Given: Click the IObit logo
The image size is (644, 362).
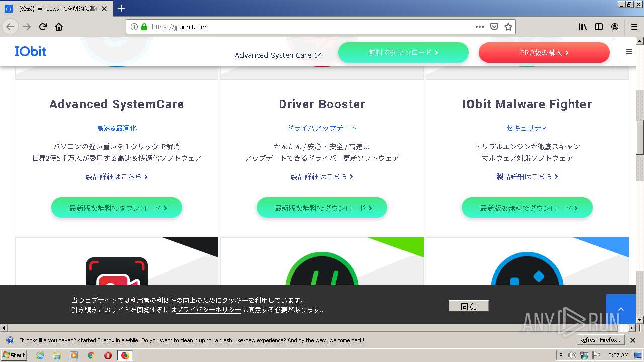Looking at the screenshot, I should click(30, 51).
